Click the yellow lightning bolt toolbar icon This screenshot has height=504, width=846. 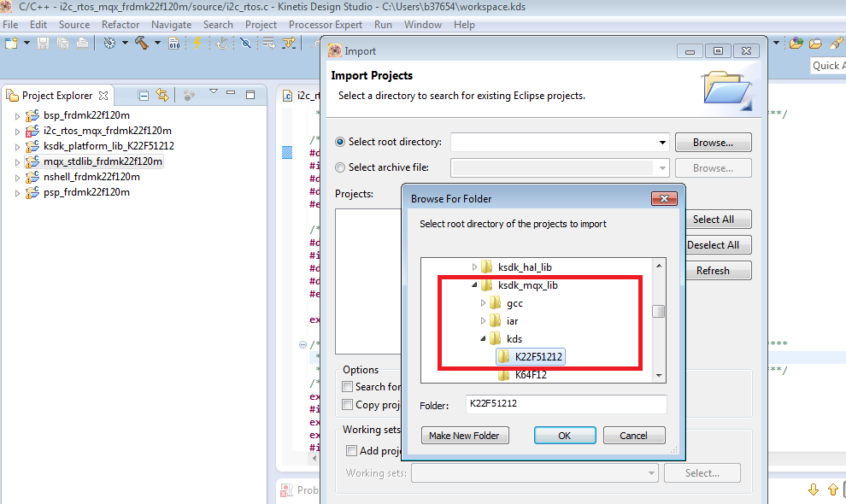tap(197, 44)
